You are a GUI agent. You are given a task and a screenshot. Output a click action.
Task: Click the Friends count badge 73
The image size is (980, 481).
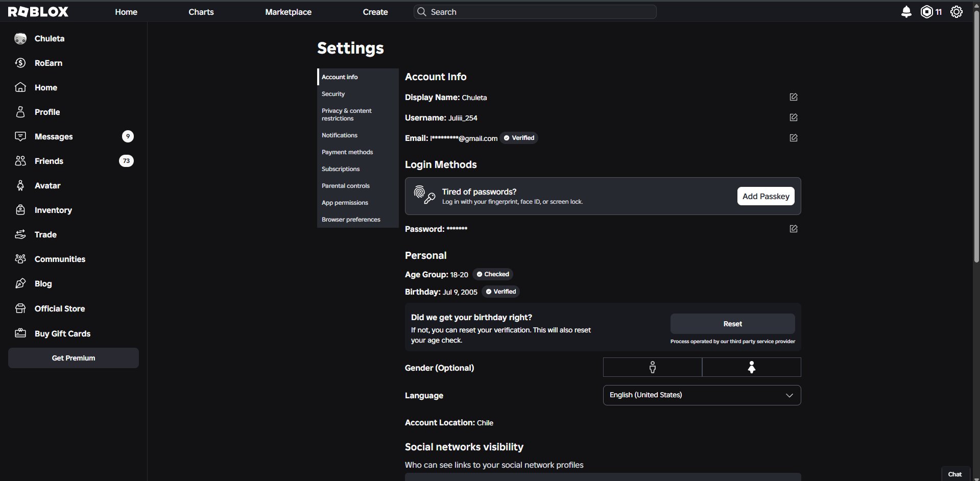(126, 161)
